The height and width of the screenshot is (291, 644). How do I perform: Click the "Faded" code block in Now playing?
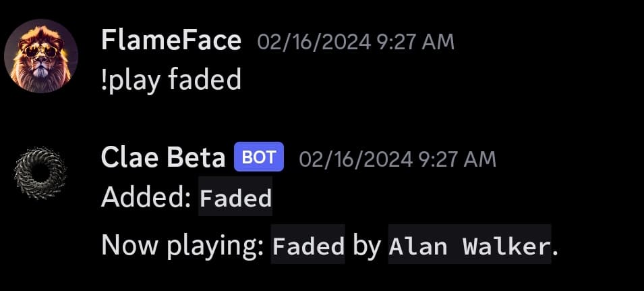click(x=308, y=244)
